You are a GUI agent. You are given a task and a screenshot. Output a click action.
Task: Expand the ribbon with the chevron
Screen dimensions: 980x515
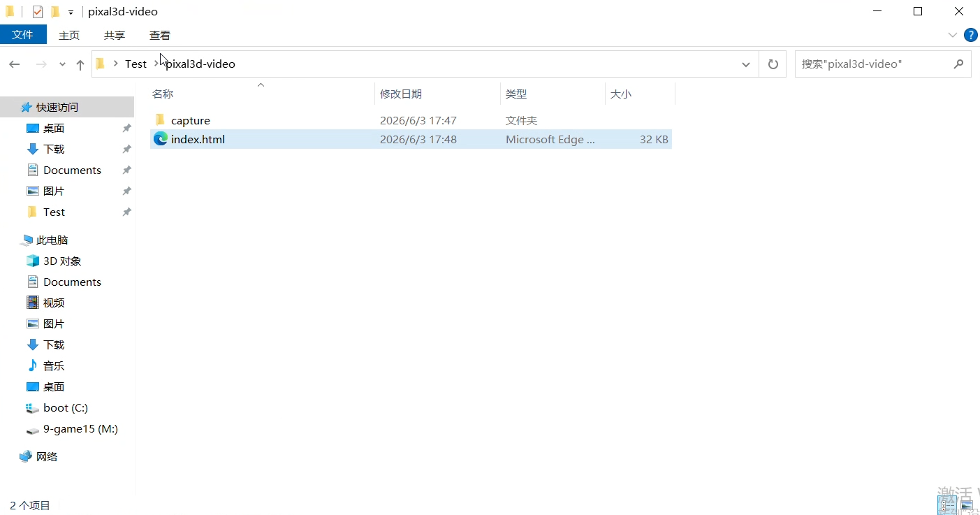[953, 35]
